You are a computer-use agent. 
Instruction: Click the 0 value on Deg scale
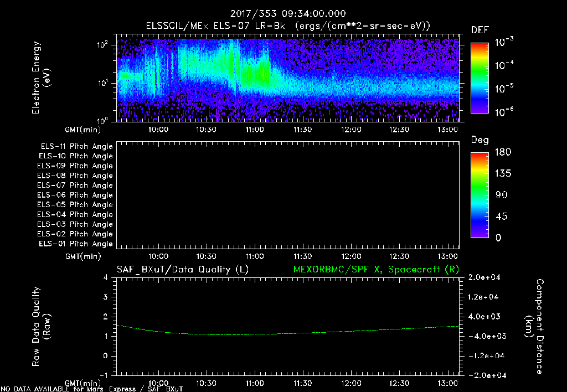(498, 238)
